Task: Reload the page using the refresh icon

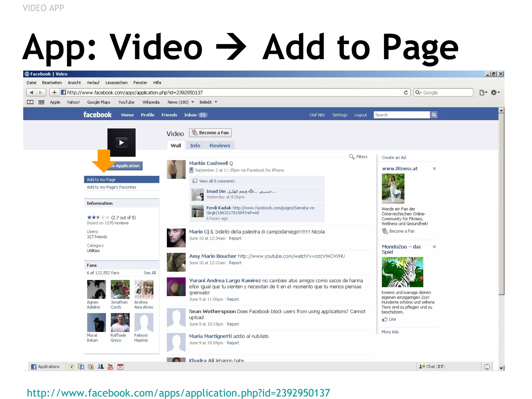Action: (x=406, y=92)
